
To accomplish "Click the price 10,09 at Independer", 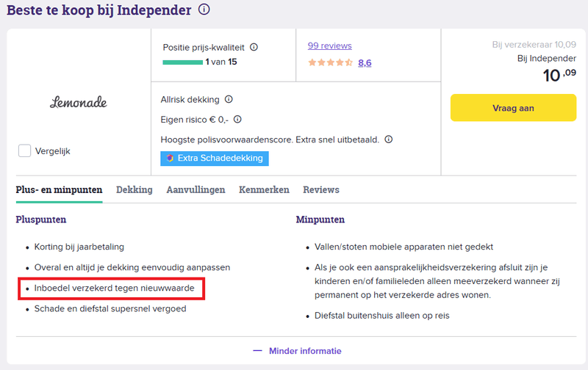I will [x=559, y=75].
